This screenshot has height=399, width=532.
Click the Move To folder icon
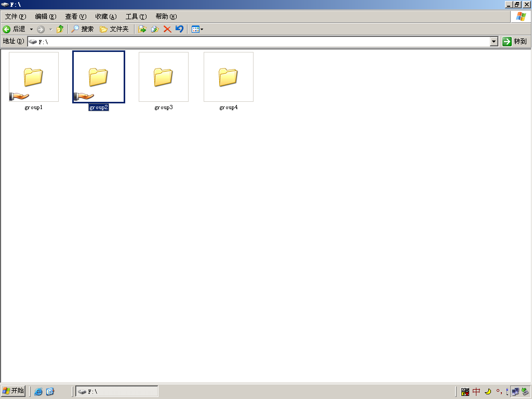click(x=142, y=29)
